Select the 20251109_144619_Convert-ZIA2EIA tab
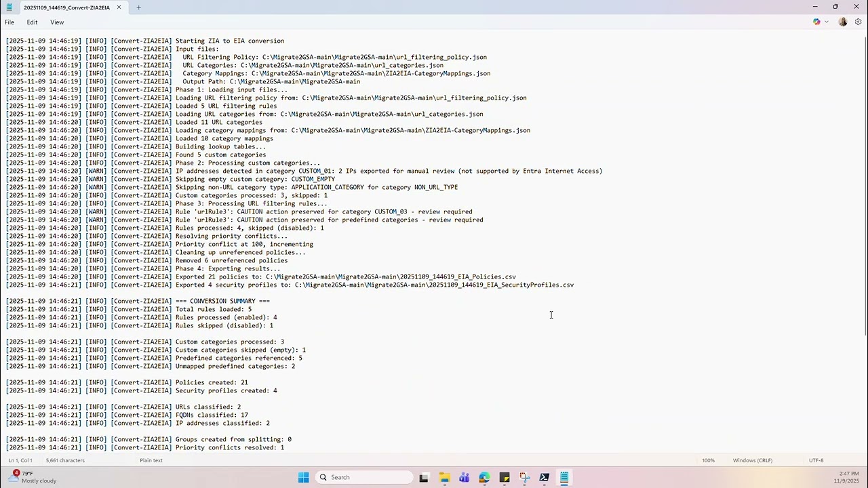Image resolution: width=868 pixels, height=488 pixels. (66, 7)
